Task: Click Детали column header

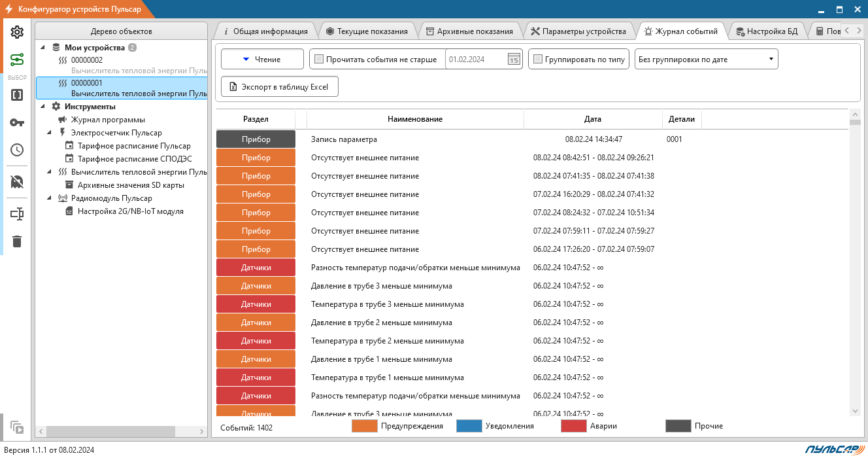Action: coord(682,119)
